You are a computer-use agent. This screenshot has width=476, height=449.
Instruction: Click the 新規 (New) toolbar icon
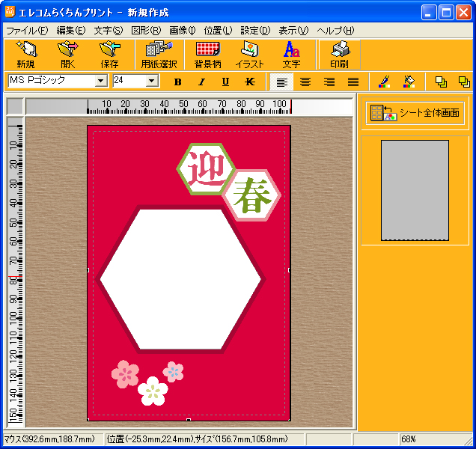(x=25, y=55)
